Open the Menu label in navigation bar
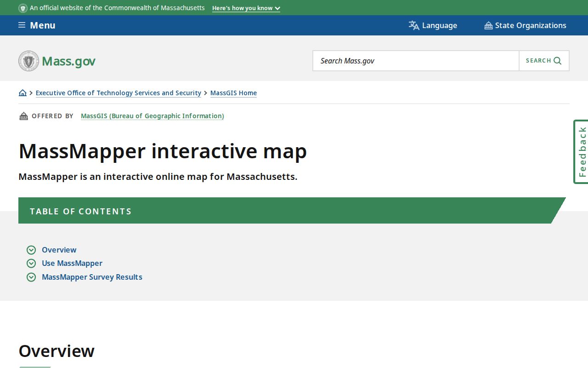The height and width of the screenshot is (368, 588). click(43, 25)
